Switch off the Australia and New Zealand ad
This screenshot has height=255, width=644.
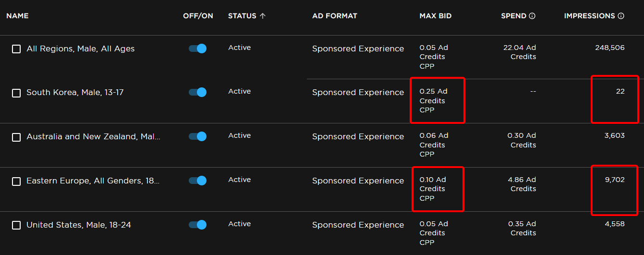coord(197,136)
